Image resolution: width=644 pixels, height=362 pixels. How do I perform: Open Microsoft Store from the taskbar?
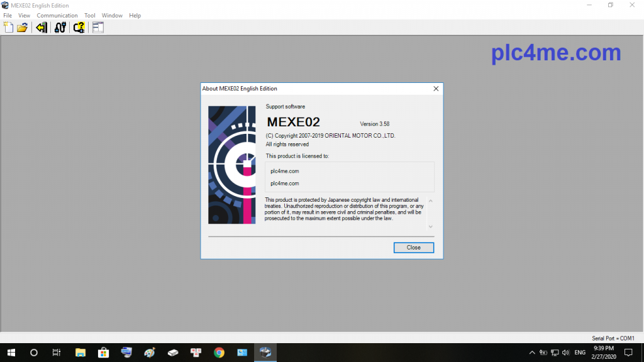click(x=103, y=353)
